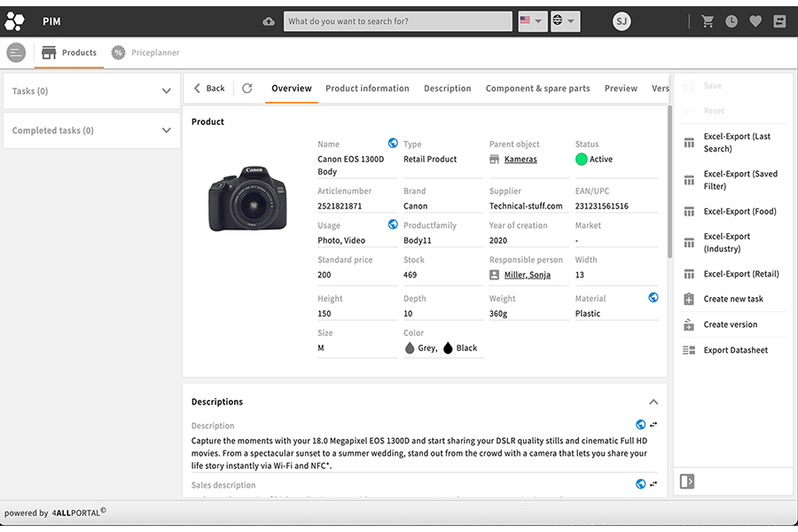Open the shopping cart

tap(708, 21)
